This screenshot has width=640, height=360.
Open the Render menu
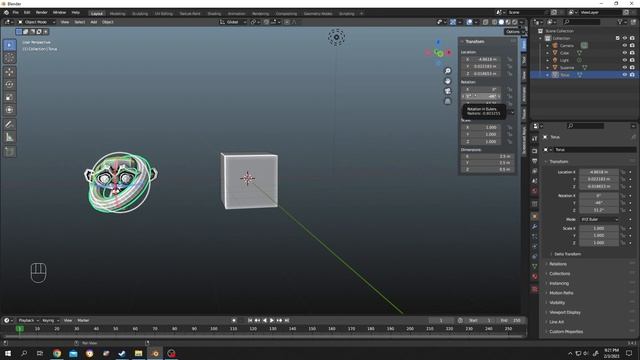[42, 13]
